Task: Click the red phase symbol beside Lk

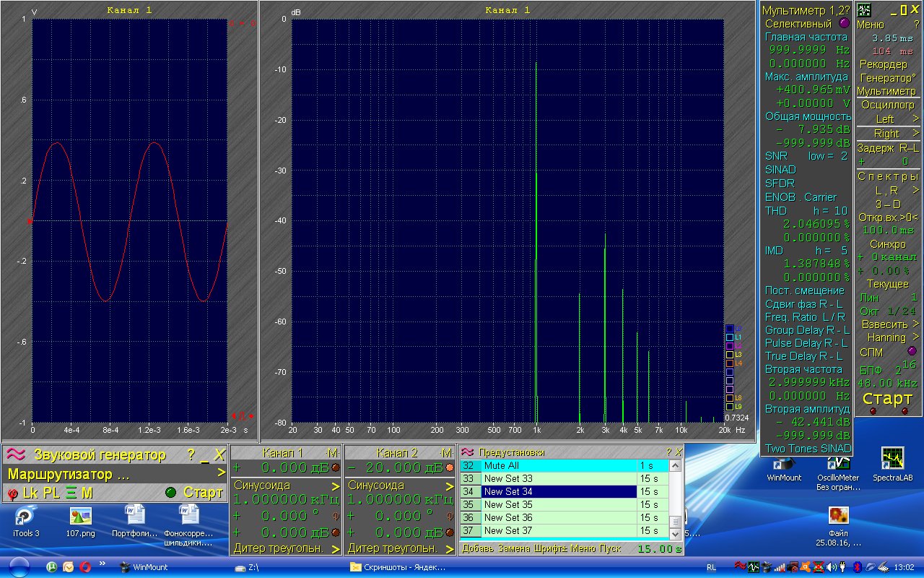Action: (x=12, y=493)
